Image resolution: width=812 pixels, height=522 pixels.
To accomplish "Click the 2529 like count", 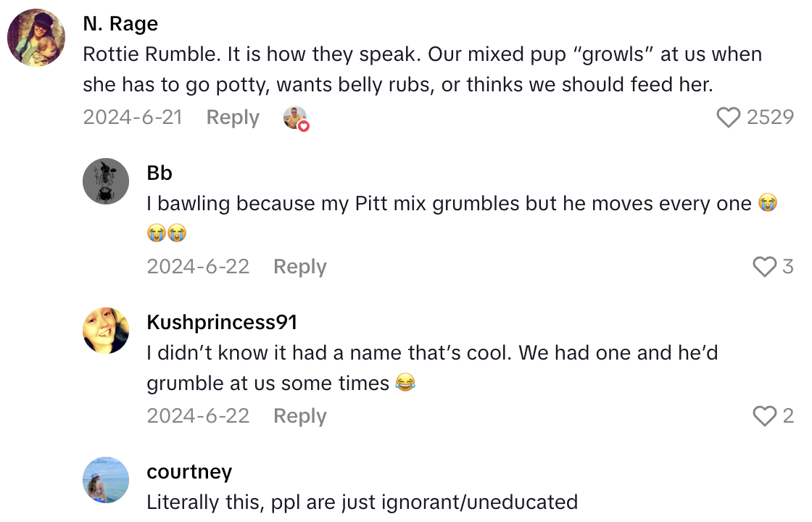I will coord(770,117).
